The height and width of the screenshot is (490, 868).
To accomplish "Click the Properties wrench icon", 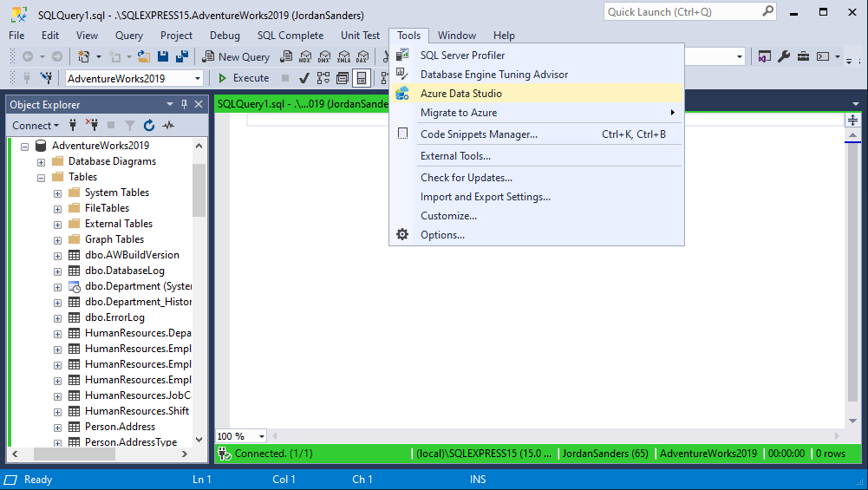I will 784,56.
